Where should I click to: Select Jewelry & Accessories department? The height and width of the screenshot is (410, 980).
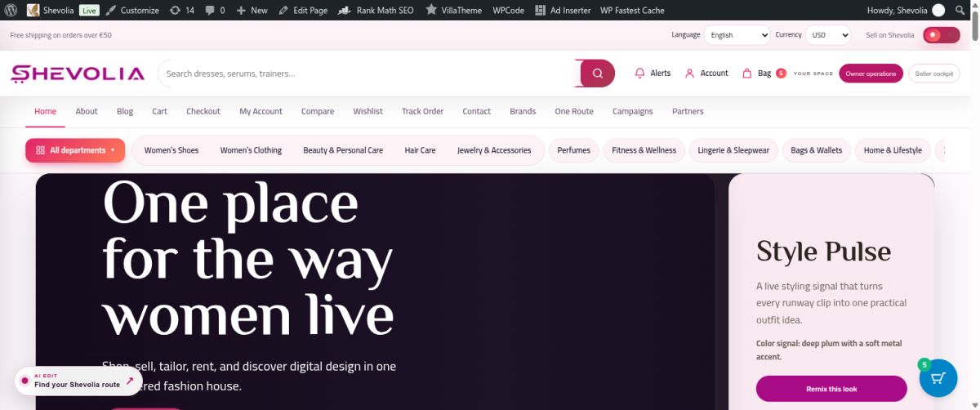pos(494,150)
